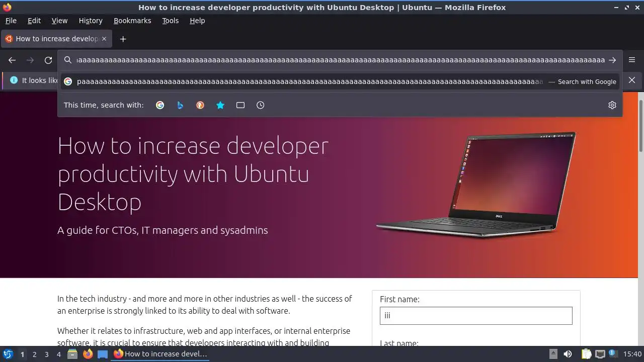Click the address bar Go arrow
This screenshot has width=644, height=362.
point(612,60)
